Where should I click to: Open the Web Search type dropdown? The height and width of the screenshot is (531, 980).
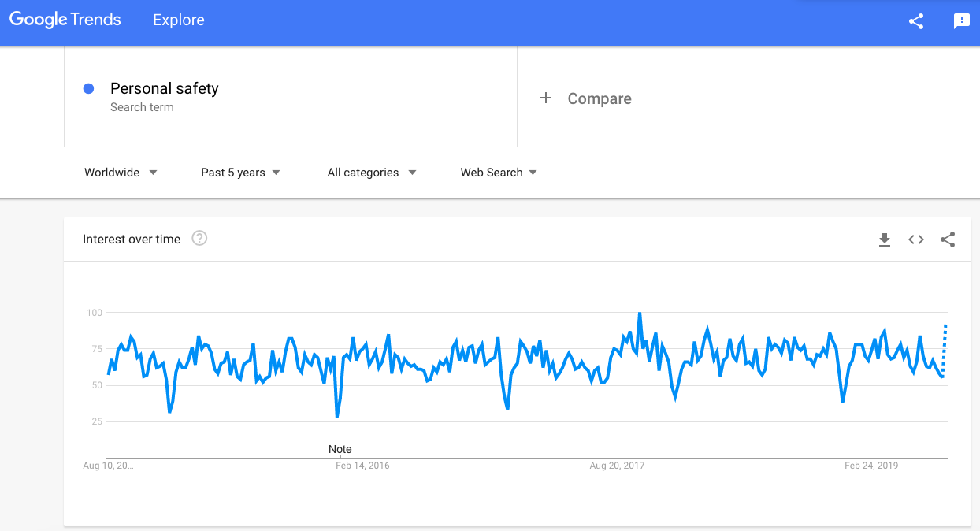pyautogui.click(x=499, y=173)
